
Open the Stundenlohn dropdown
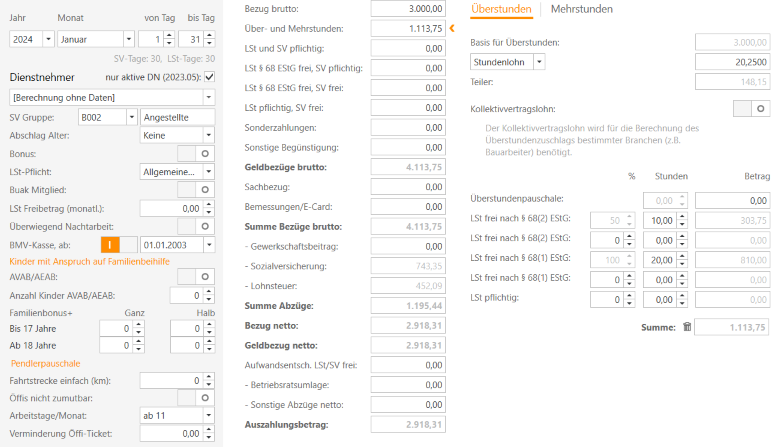pos(539,61)
